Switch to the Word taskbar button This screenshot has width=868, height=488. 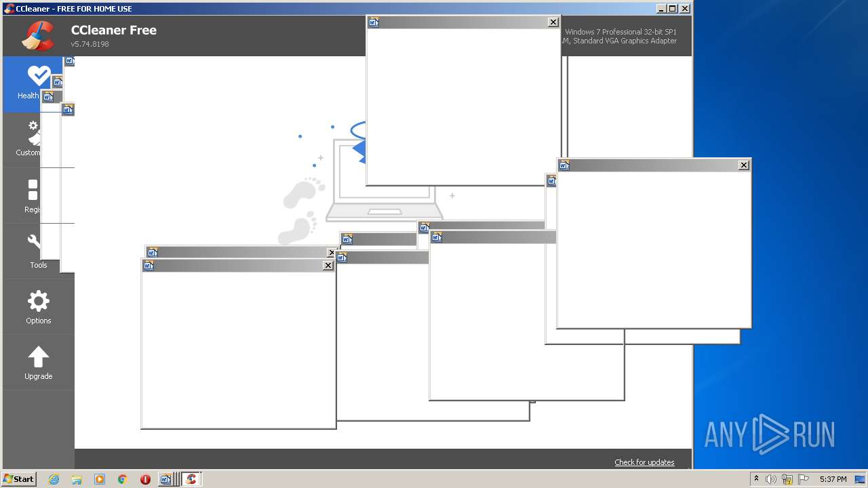tap(168, 479)
